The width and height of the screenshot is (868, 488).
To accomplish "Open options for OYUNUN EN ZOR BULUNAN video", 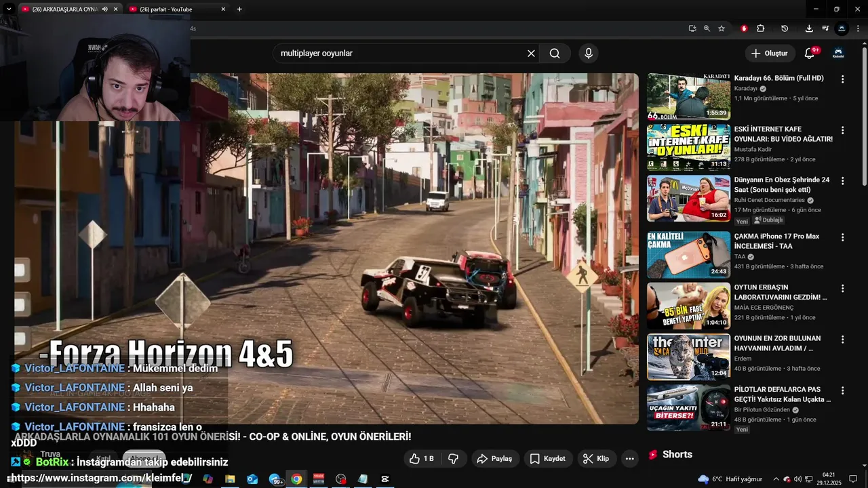I will [843, 339].
